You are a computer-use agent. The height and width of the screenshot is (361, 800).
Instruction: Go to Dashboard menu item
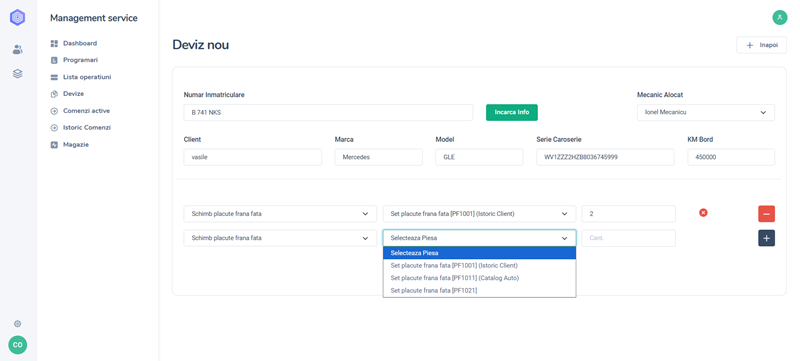[80, 43]
